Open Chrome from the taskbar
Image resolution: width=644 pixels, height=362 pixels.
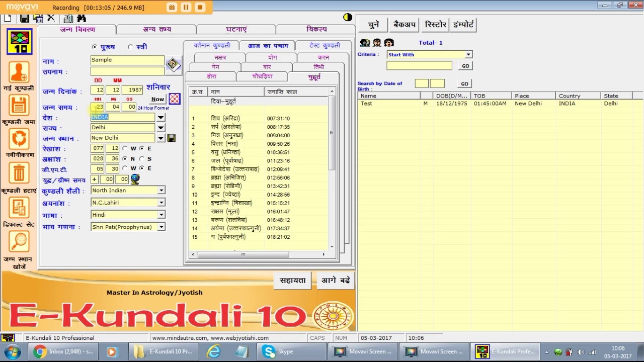(64, 351)
